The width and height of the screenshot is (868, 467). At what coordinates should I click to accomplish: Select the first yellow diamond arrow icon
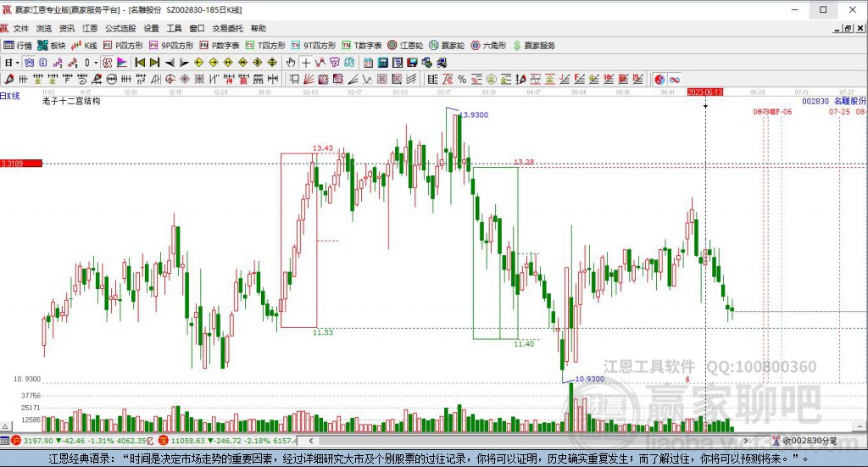tap(198, 63)
